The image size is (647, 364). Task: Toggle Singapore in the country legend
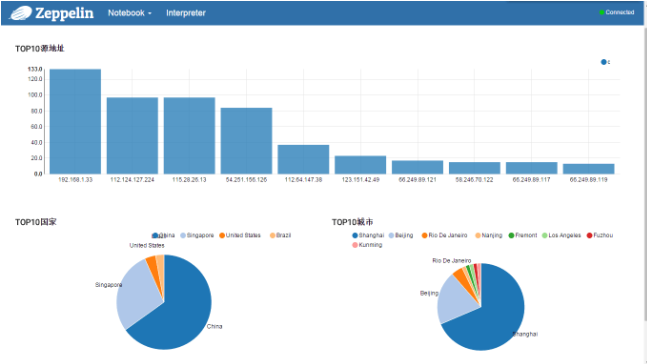[x=197, y=235]
